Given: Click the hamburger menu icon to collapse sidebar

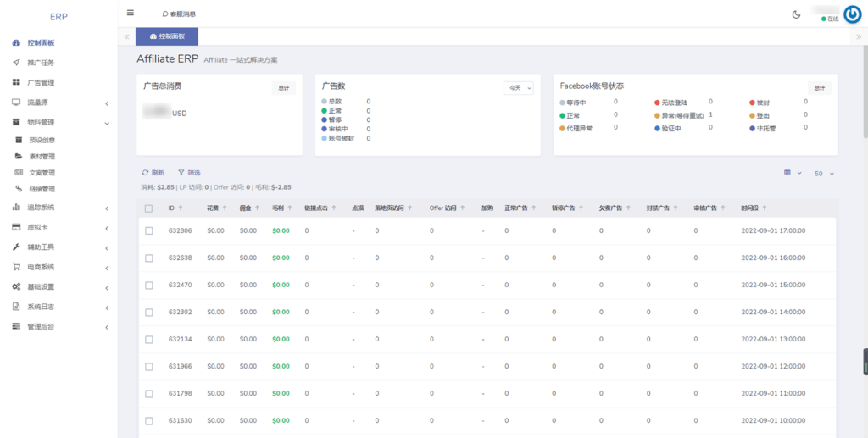Looking at the screenshot, I should coord(130,13).
